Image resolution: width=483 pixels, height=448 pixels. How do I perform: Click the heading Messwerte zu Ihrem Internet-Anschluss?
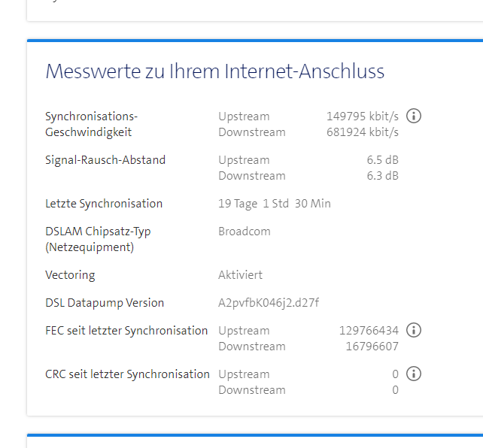pos(215,71)
